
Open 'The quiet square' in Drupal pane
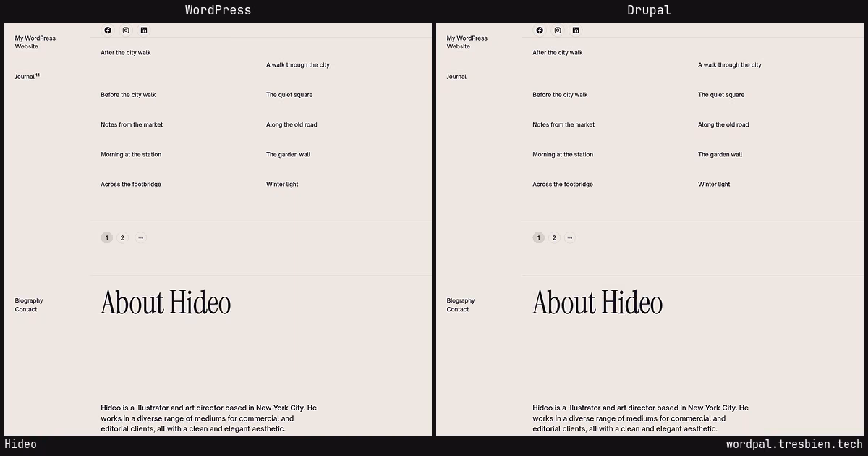(x=721, y=95)
